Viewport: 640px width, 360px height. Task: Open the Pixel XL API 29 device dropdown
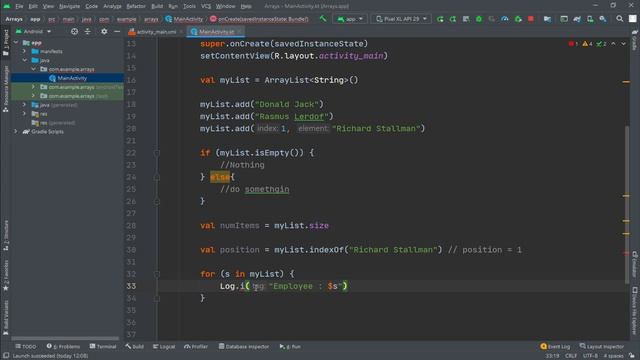tap(401, 19)
